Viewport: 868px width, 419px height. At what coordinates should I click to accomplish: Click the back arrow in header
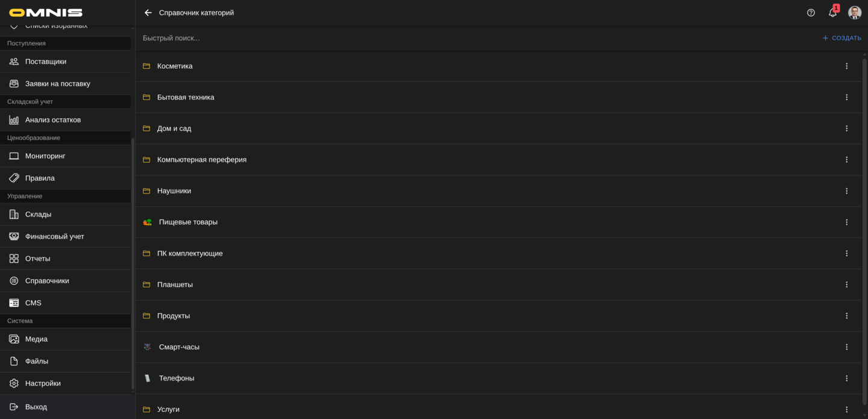click(x=148, y=13)
